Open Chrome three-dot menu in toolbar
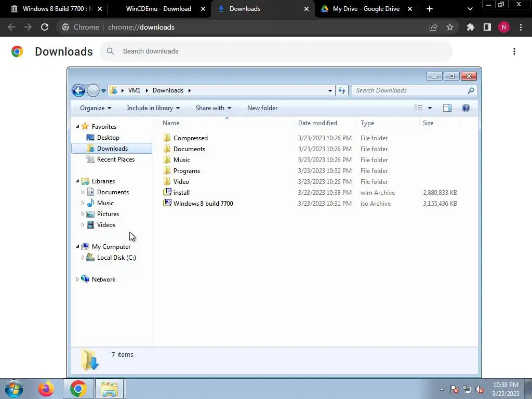 point(521,27)
